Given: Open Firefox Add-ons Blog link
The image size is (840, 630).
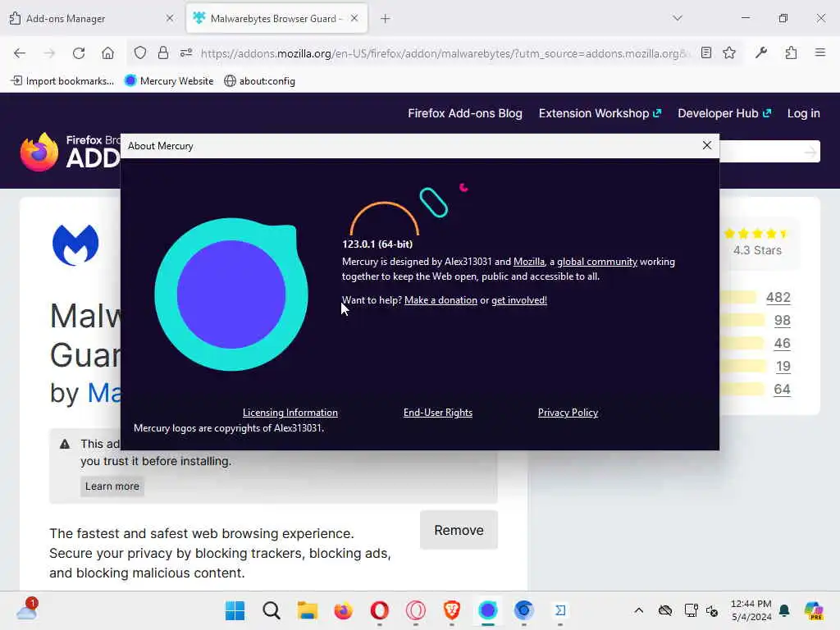Looking at the screenshot, I should [x=465, y=113].
